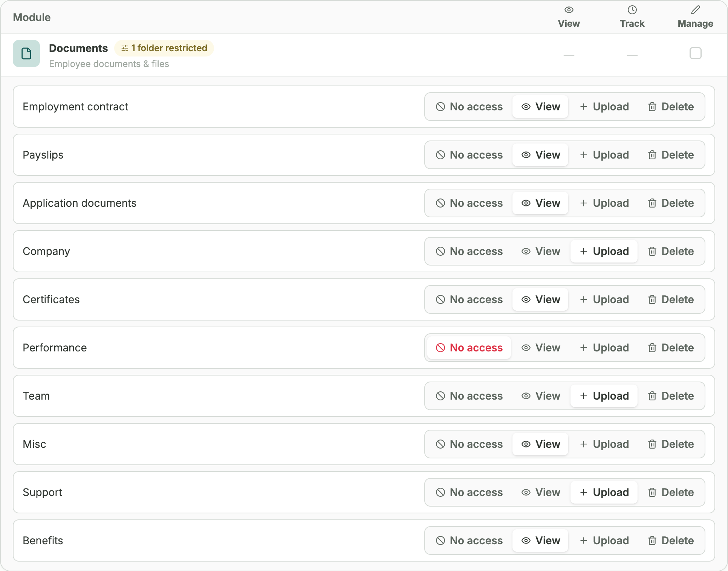Click the Module column header
This screenshot has height=571, width=728.
pyautogui.click(x=32, y=17)
